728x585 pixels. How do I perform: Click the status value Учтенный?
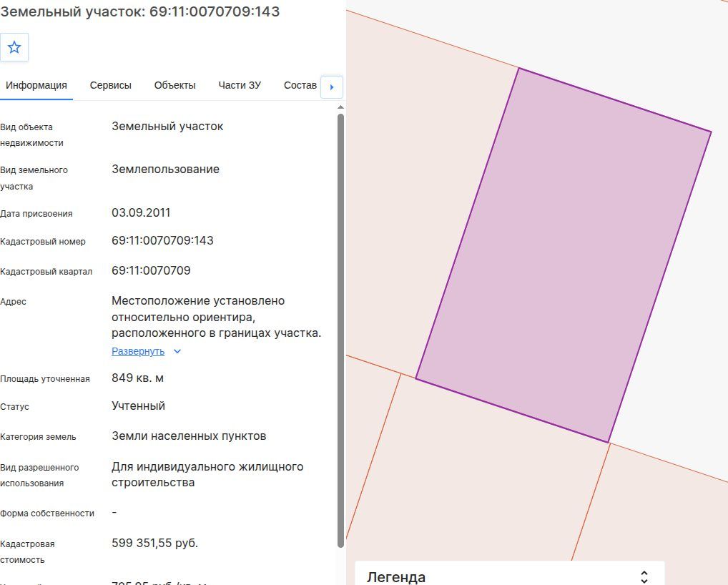click(138, 405)
